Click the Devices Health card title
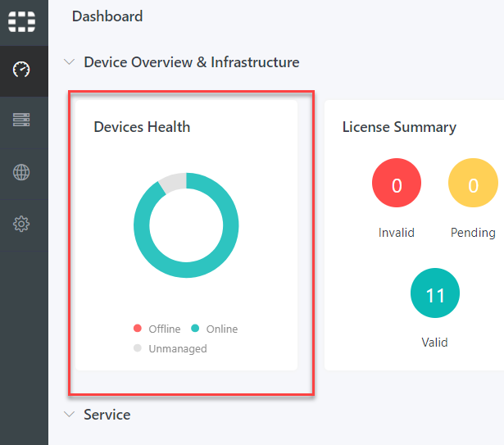 142,127
